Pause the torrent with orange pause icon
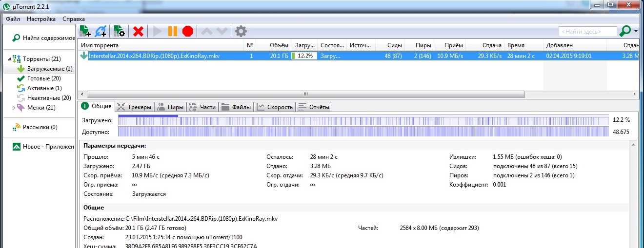This screenshot has height=248, width=644. [x=173, y=31]
